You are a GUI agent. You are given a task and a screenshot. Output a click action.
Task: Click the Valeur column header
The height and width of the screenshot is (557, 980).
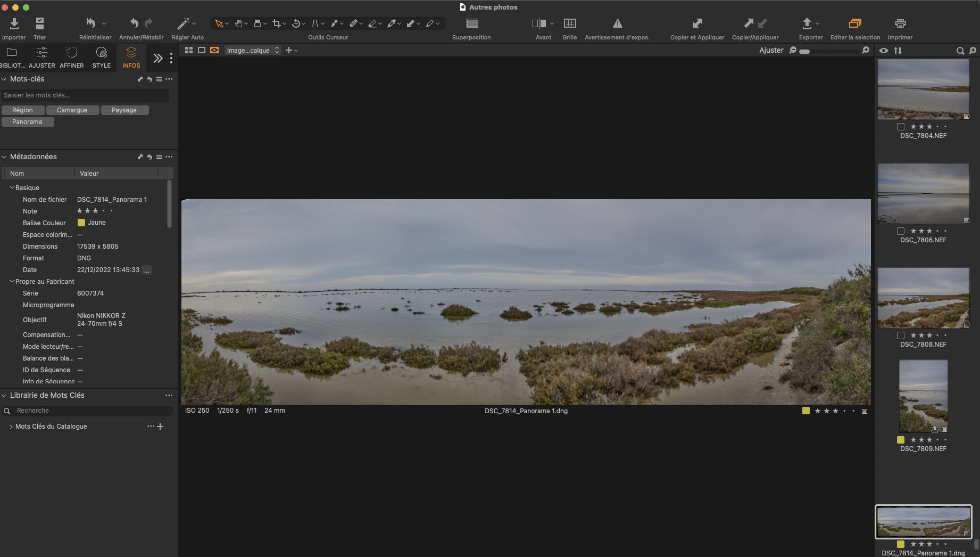tap(89, 174)
